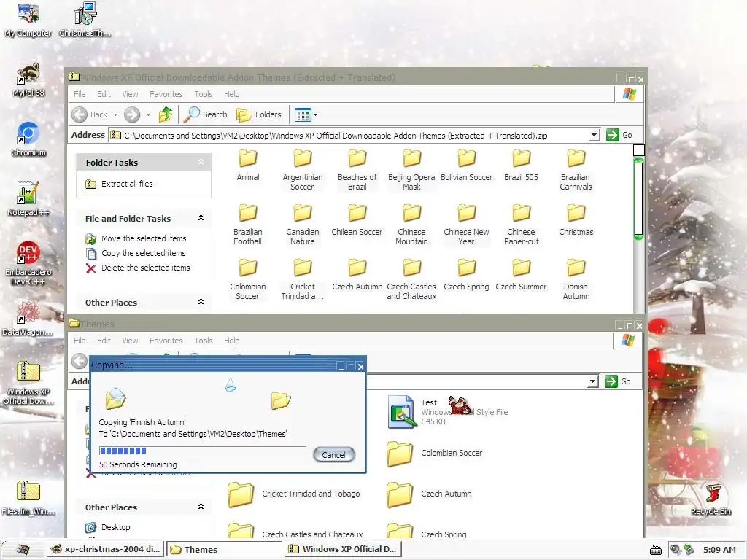Open Forward history dropdown arrow in zip window
The width and height of the screenshot is (747, 560).
[x=148, y=114]
